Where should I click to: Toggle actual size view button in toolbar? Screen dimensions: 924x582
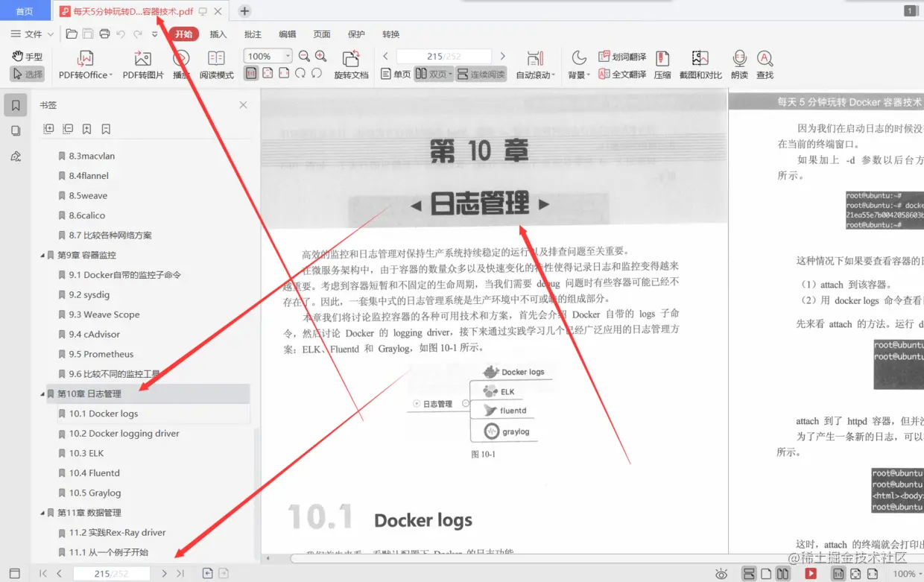251,73
